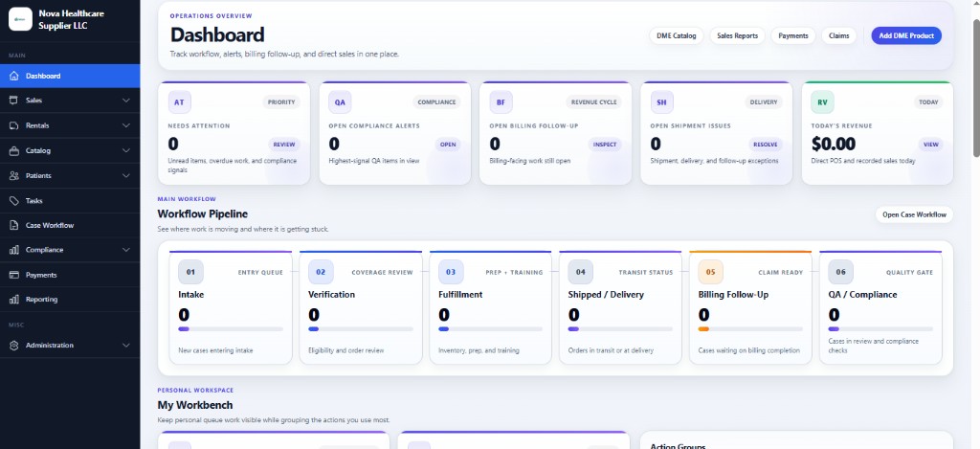Click the RV badge on revenue card

822,101
